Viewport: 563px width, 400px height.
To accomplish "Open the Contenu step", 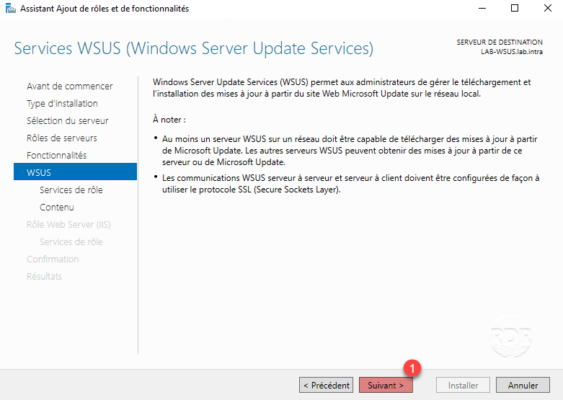I will point(57,207).
